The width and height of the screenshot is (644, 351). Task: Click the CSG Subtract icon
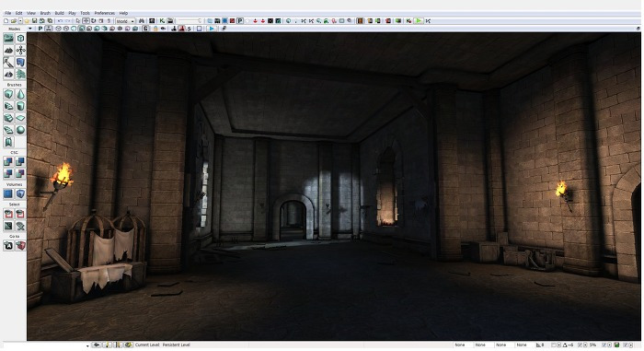click(x=20, y=162)
